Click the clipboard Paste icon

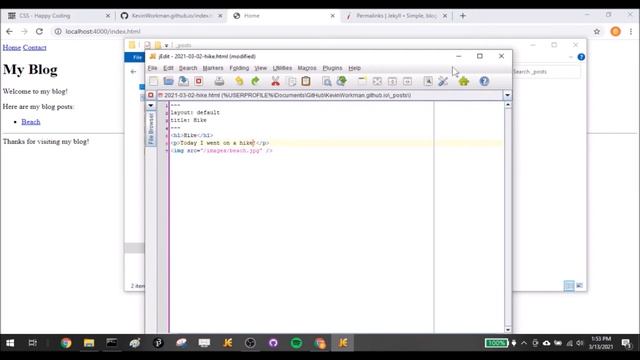click(x=306, y=81)
